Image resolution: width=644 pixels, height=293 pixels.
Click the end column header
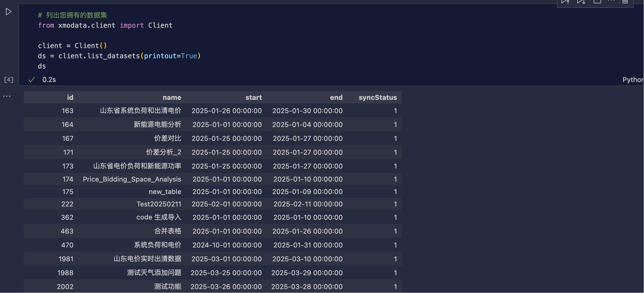tap(336, 98)
